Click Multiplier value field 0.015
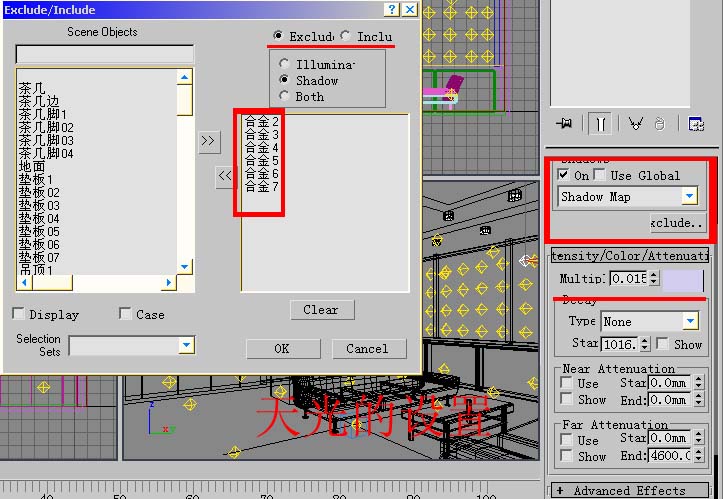The width and height of the screenshot is (723, 499). pyautogui.click(x=629, y=278)
